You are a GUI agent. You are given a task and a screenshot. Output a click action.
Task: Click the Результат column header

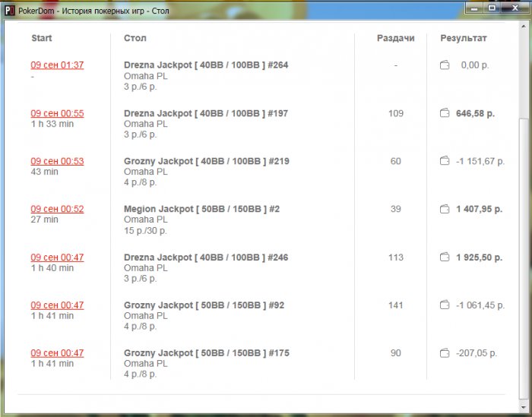click(464, 38)
